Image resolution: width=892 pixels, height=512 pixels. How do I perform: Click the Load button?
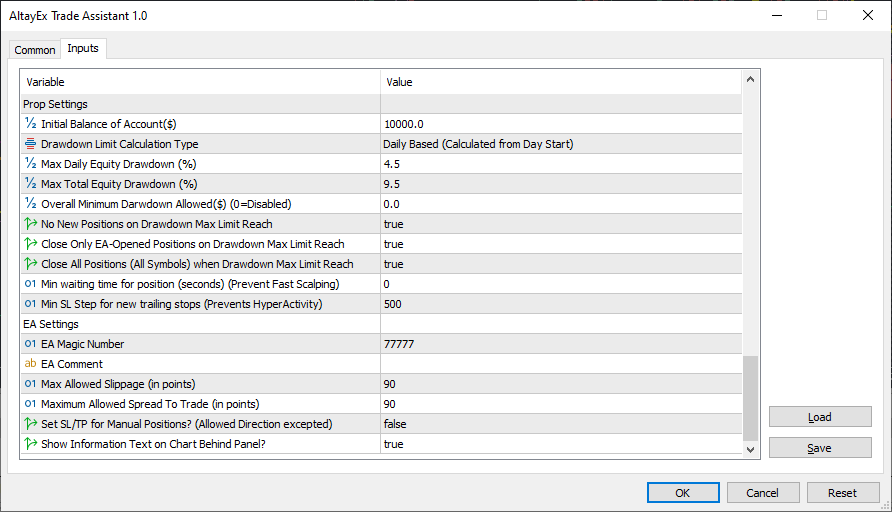point(820,416)
